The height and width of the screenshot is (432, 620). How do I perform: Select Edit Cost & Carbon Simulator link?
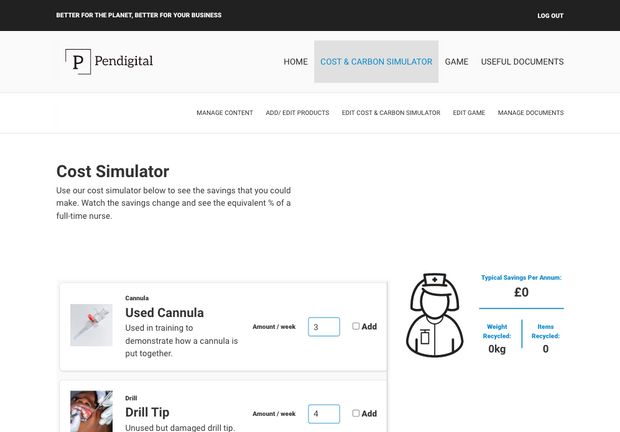coord(390,113)
